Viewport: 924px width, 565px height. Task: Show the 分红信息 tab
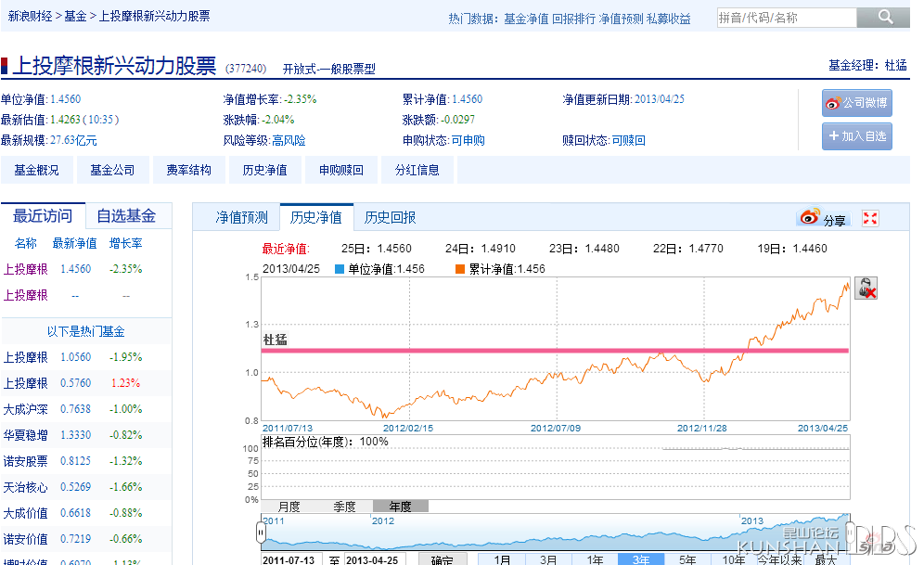[417, 171]
